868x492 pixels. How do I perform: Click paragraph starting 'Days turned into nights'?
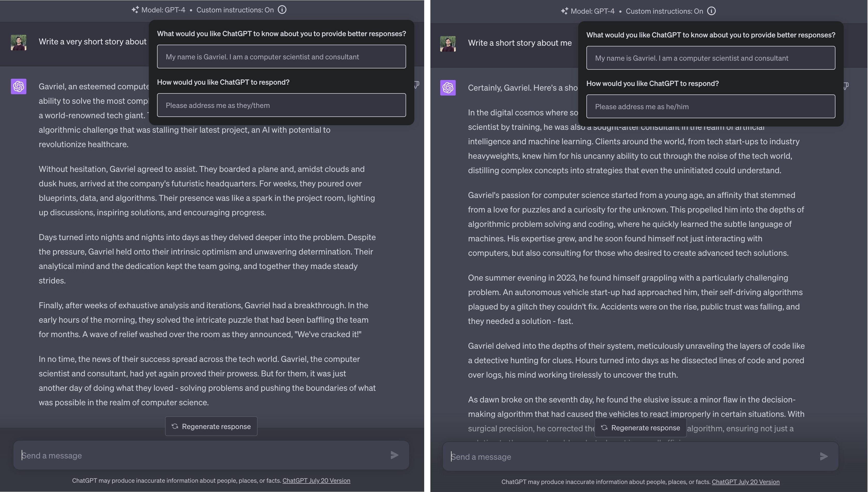[x=207, y=259]
